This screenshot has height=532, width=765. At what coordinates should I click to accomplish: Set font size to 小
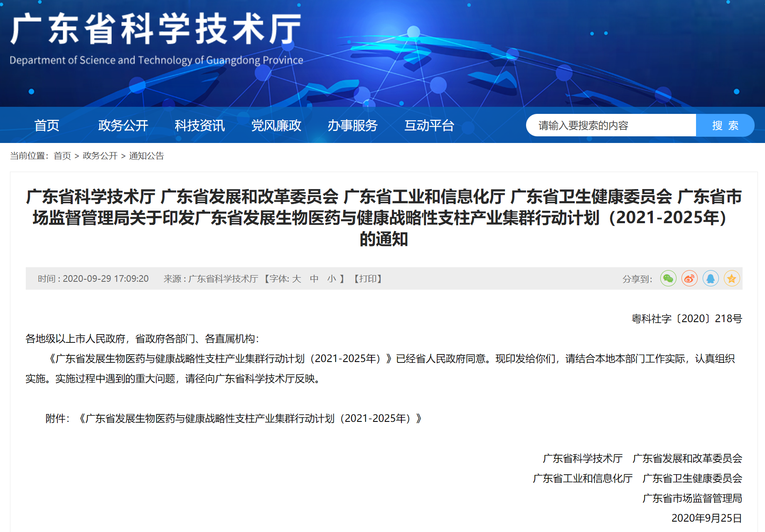(x=332, y=279)
